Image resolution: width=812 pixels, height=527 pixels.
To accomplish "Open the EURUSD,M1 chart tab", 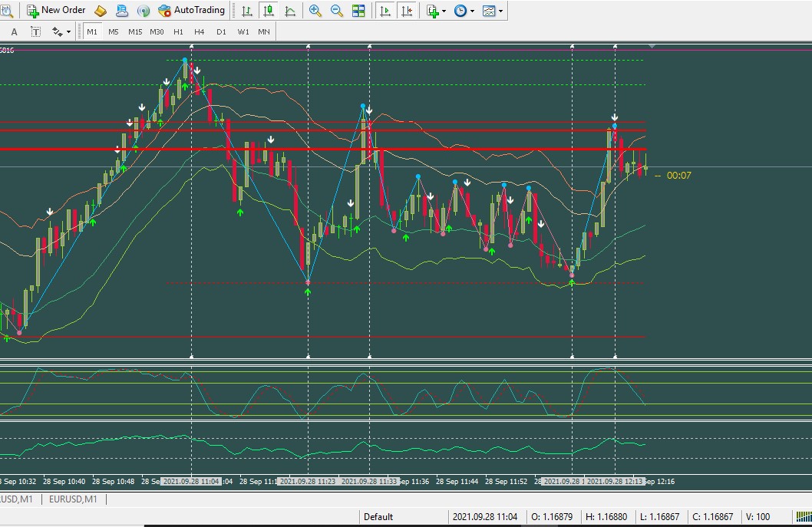I will 74,499.
